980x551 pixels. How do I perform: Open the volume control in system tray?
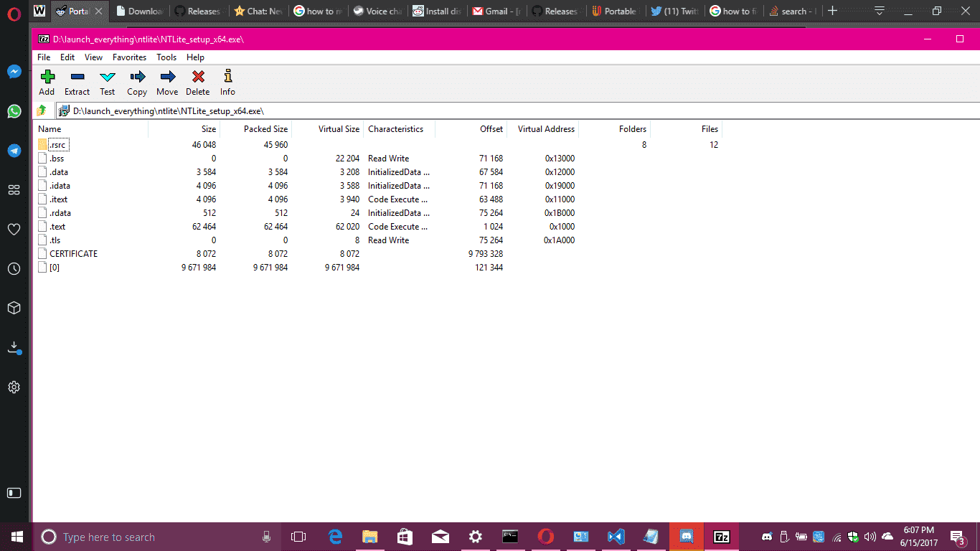pos(870,537)
